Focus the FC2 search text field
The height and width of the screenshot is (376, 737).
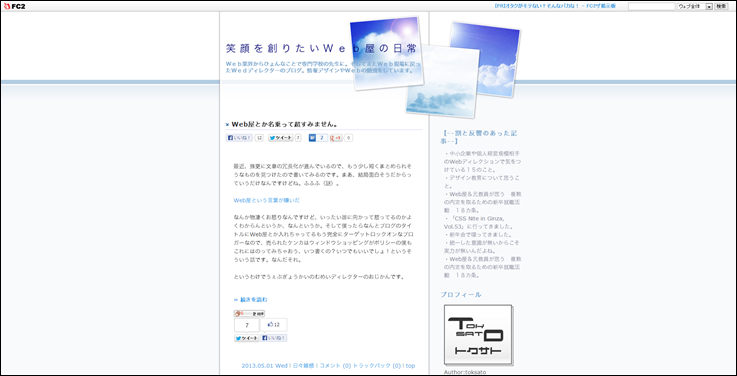(x=651, y=7)
